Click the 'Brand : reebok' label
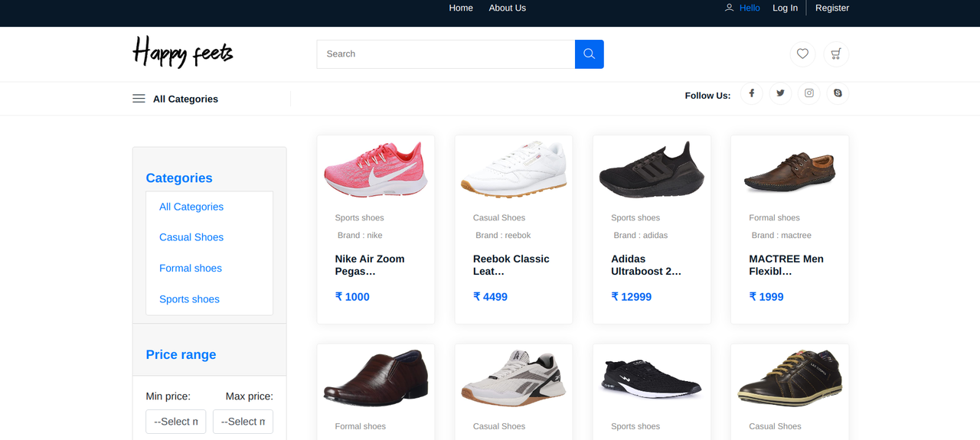980x440 pixels. tap(503, 235)
